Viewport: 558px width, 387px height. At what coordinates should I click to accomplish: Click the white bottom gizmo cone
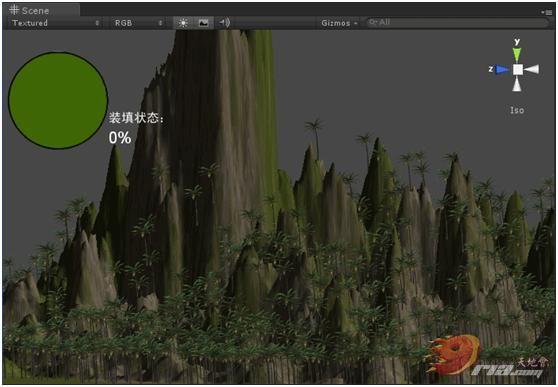(517, 84)
